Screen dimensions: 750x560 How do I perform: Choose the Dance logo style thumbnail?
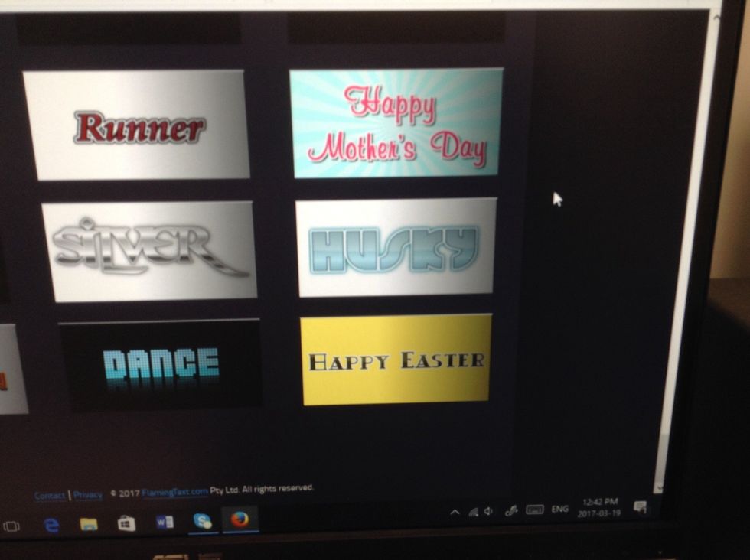160,366
